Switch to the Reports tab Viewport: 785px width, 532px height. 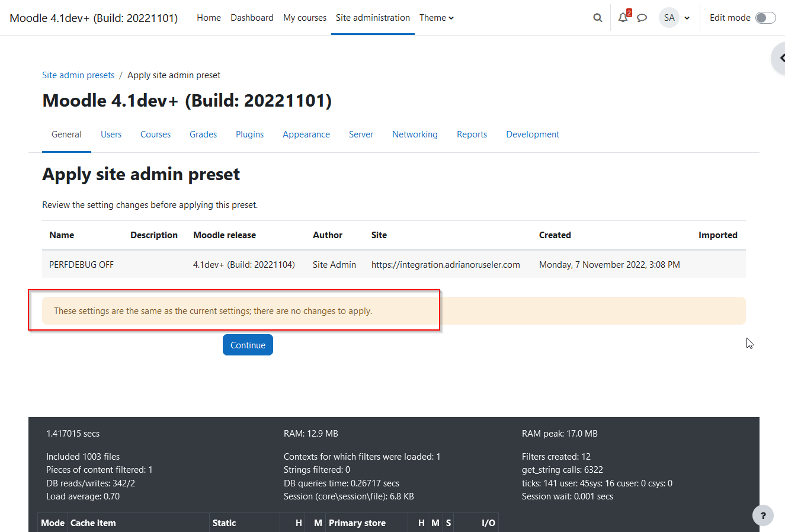tap(472, 134)
